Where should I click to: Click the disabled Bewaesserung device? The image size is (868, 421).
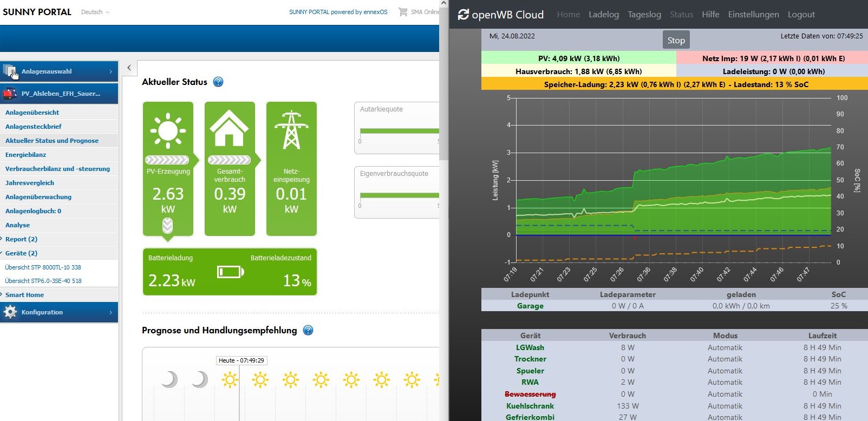(x=530, y=394)
